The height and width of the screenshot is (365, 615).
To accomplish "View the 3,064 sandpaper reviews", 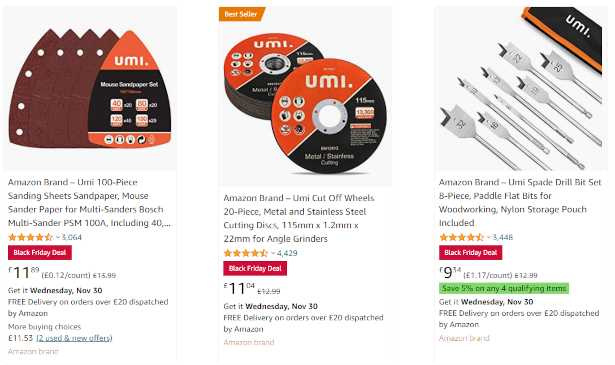I will (x=72, y=237).
